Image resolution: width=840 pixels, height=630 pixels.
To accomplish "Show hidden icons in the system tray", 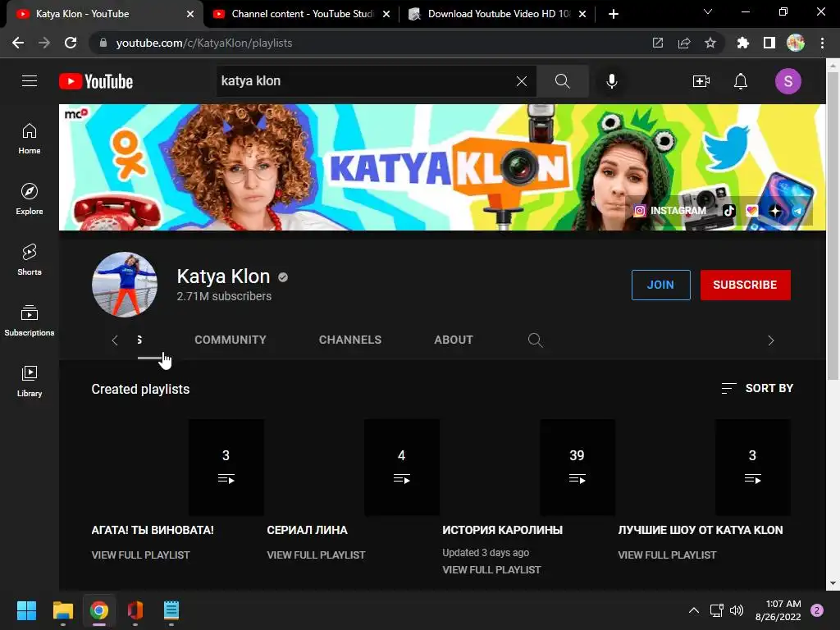I will [694, 610].
